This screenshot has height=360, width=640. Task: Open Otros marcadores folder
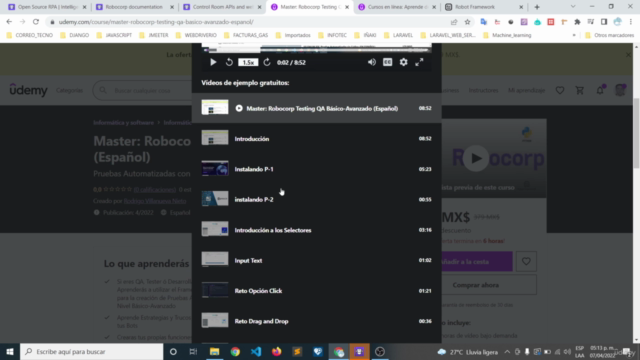(610, 36)
